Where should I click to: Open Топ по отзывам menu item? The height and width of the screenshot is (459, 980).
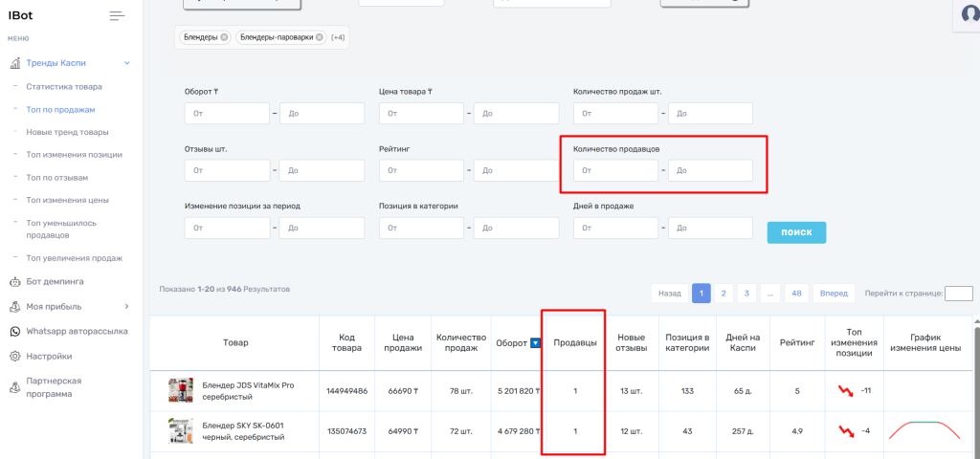click(57, 177)
